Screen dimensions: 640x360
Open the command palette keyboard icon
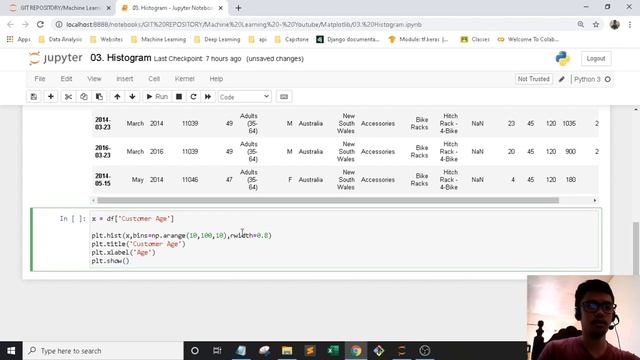(284, 97)
